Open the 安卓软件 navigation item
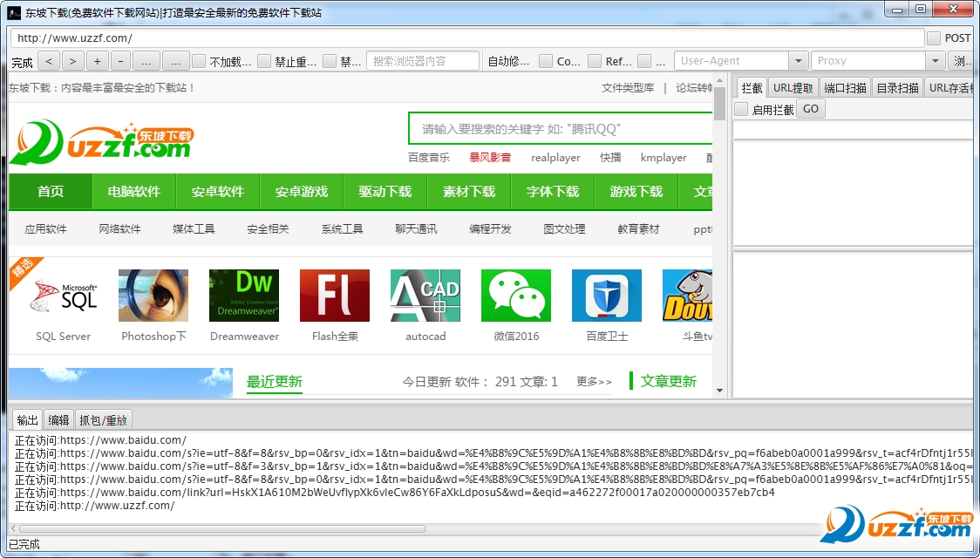 218,192
